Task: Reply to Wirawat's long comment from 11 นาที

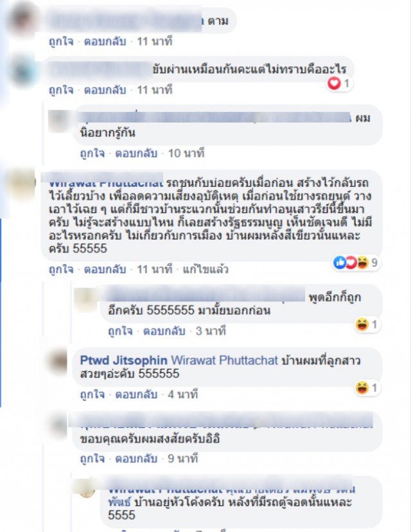Action: click(105, 269)
